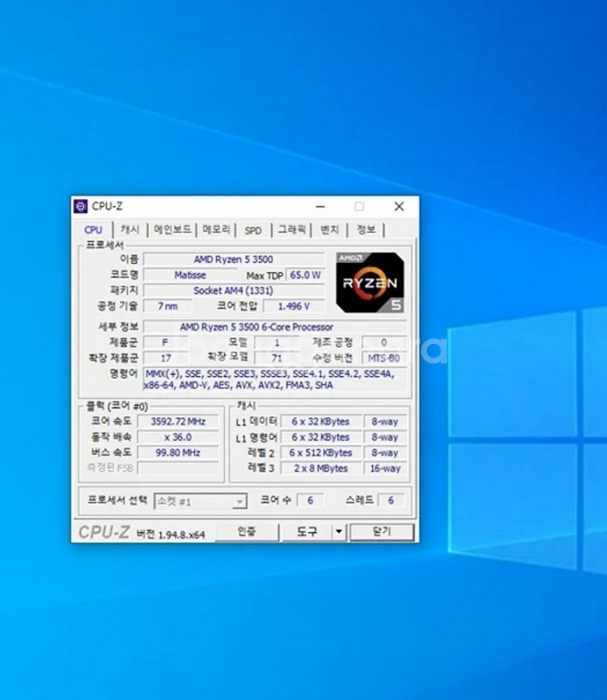Click the bus speed 99.80 MHz
Screen dimensions: 607x700
click(x=178, y=452)
